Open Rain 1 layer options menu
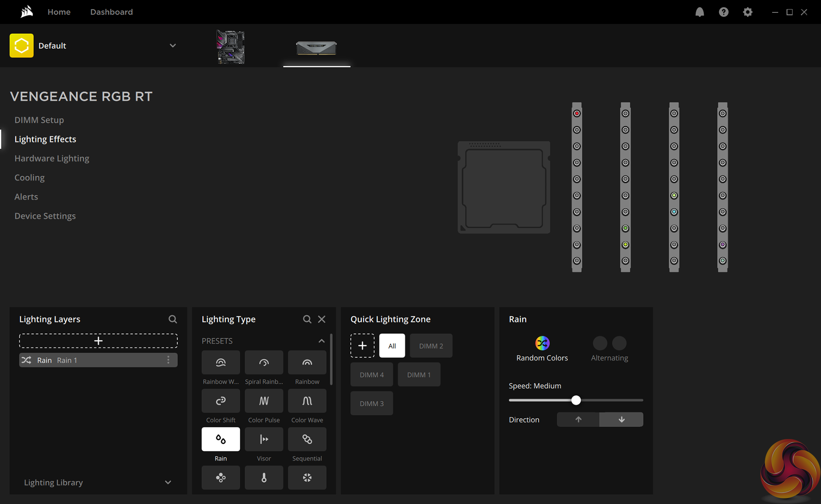821x504 pixels. tap(168, 360)
